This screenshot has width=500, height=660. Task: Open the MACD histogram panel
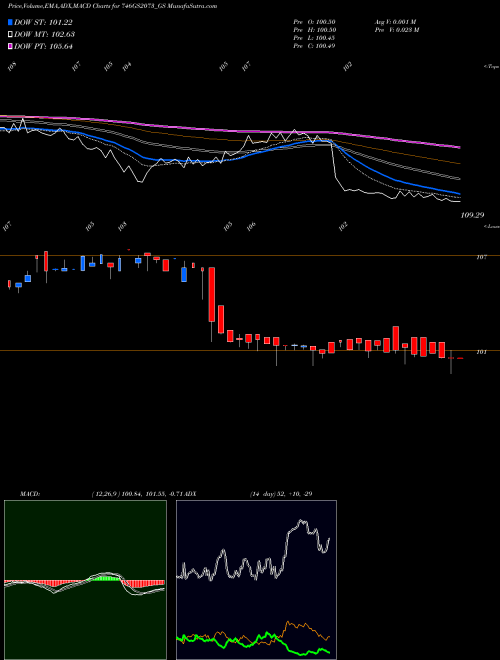[85, 580]
